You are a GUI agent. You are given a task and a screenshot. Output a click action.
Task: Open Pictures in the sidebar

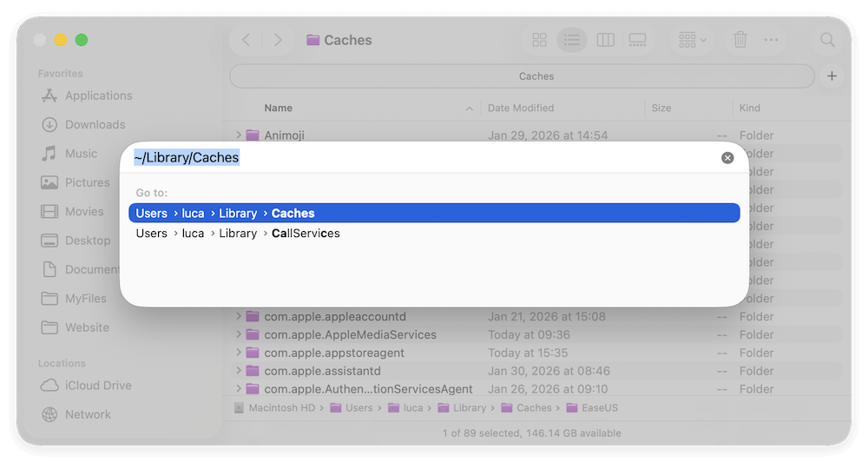click(x=76, y=182)
